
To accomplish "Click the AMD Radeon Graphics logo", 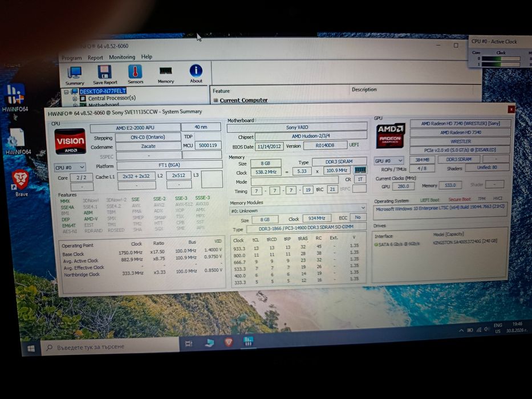I will pyautogui.click(x=391, y=136).
